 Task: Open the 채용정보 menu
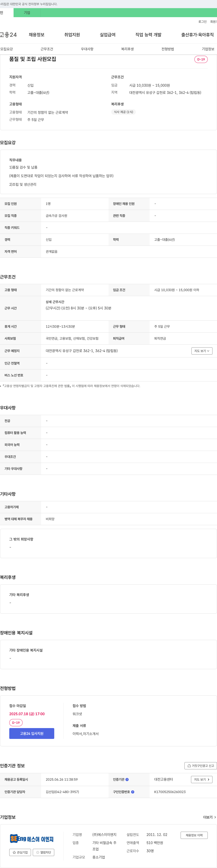click(x=36, y=35)
